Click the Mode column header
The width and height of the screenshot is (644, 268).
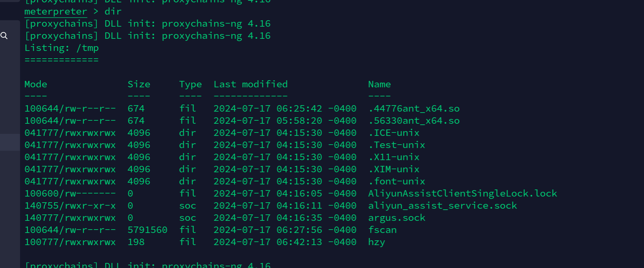[x=36, y=84]
